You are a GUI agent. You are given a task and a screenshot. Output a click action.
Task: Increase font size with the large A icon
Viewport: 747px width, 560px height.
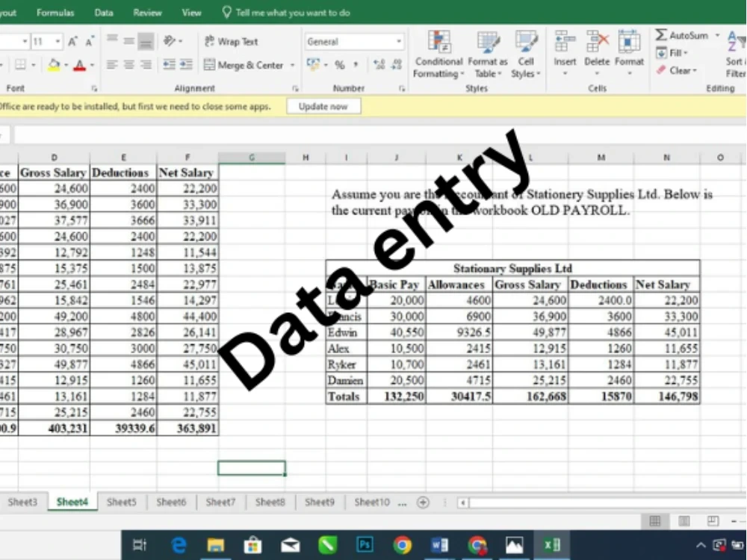[72, 42]
